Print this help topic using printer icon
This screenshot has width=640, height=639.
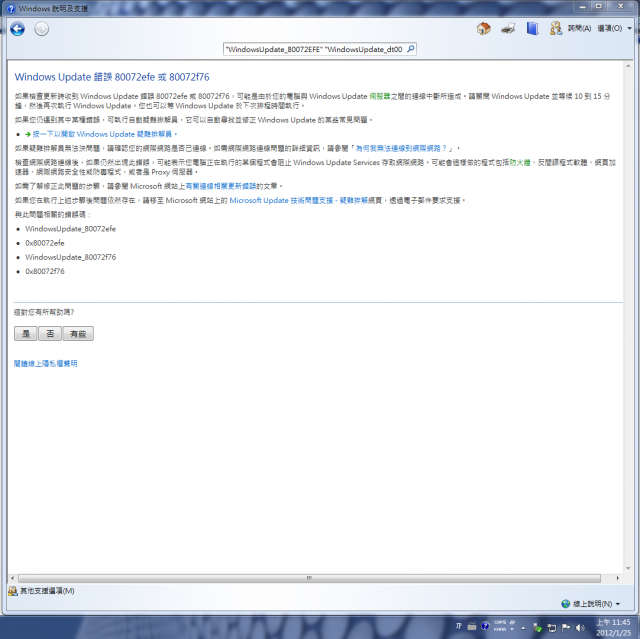(508, 29)
